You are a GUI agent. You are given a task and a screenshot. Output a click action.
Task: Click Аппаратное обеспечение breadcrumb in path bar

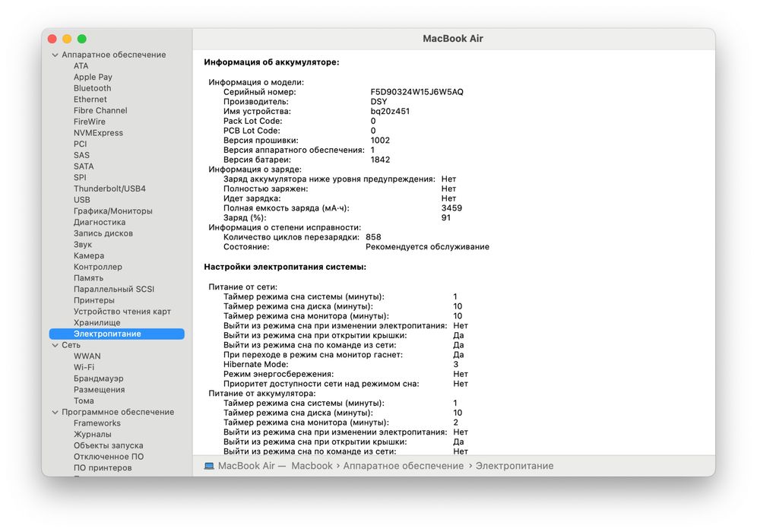(403, 466)
